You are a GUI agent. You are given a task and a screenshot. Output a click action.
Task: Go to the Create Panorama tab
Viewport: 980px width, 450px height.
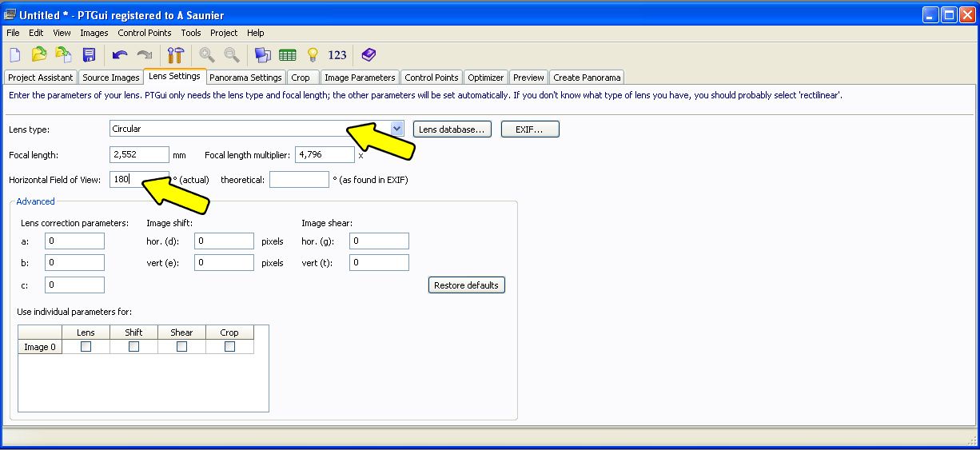[587, 78]
